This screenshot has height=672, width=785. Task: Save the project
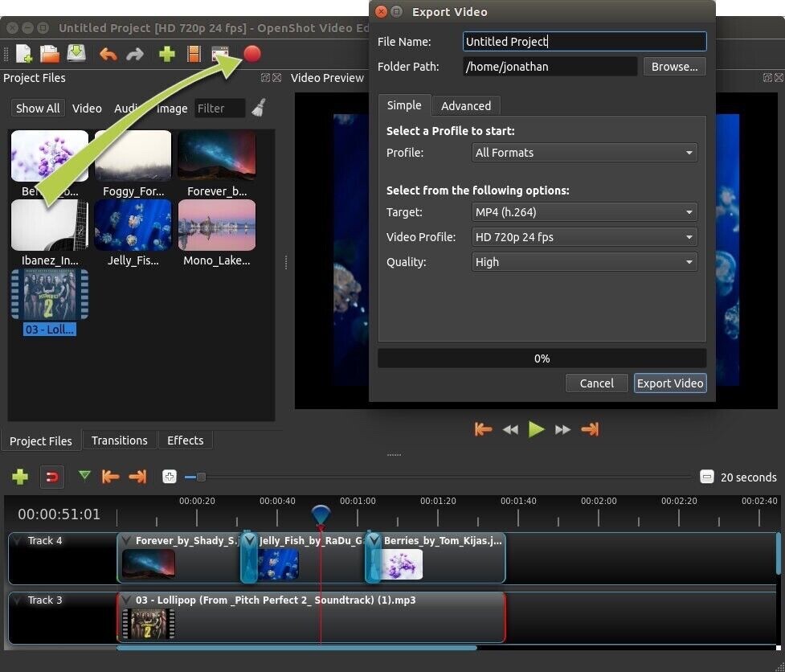point(75,54)
